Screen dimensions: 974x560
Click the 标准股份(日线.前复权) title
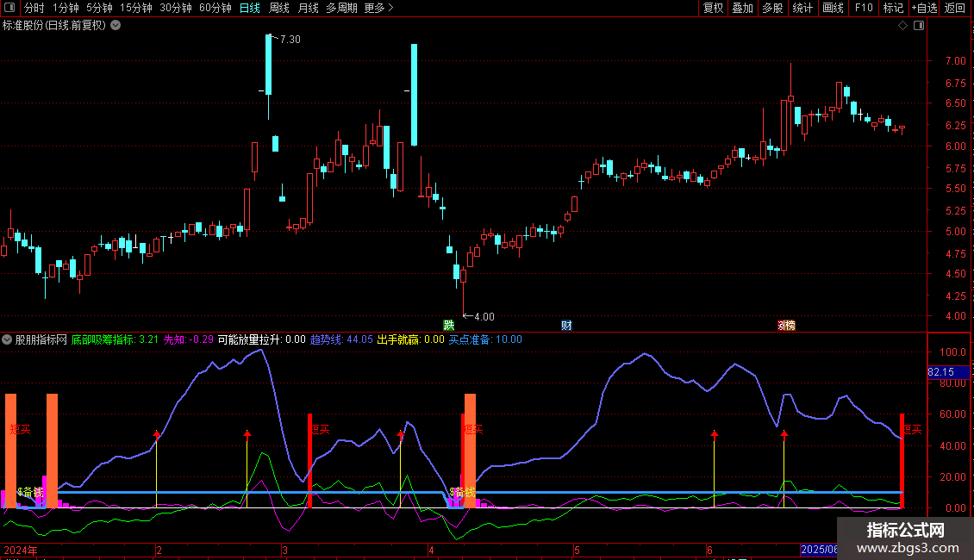pyautogui.click(x=54, y=26)
